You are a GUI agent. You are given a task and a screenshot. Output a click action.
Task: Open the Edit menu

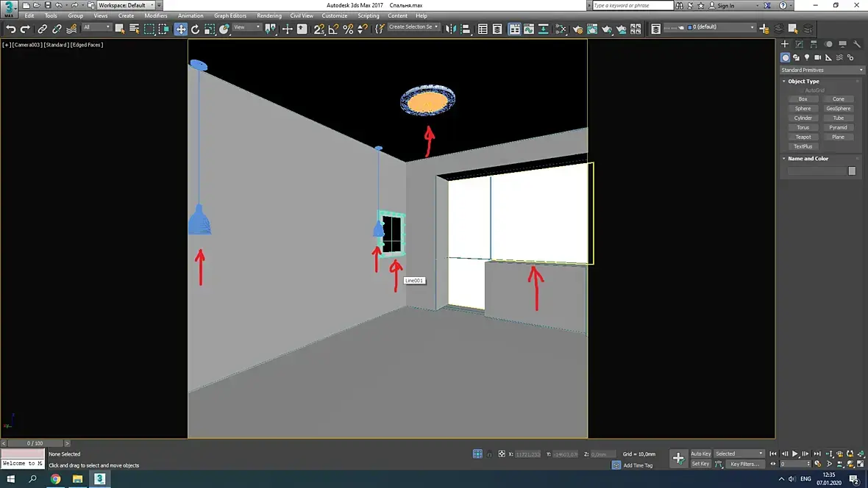29,15
